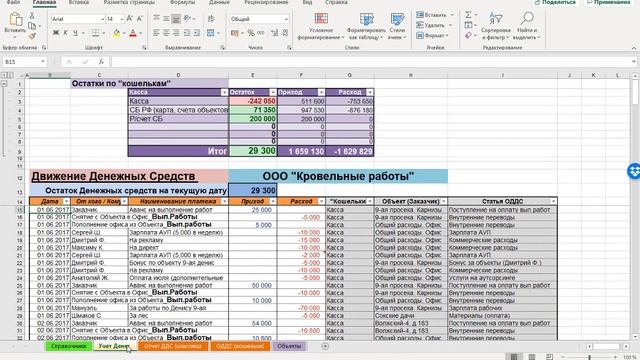Click the Cut scissors icon
Viewport: 640px width, 360px height.
click(x=32, y=16)
